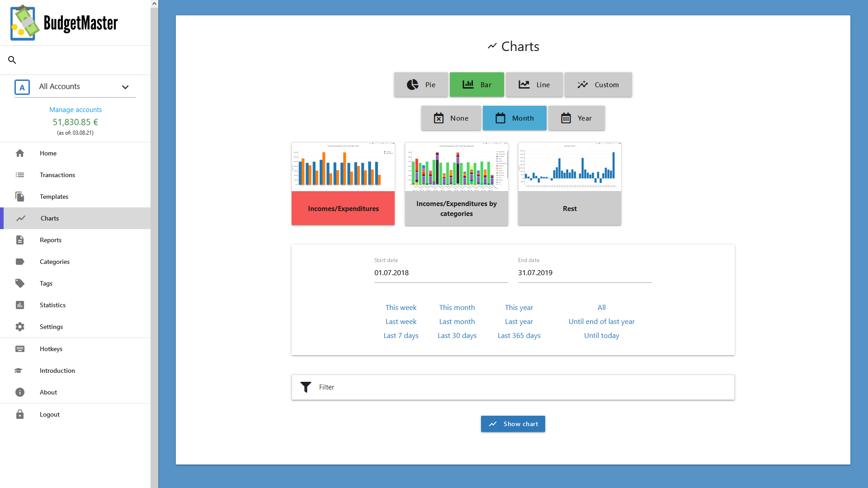The image size is (868, 488).
Task: Click the Home house icon
Action: [20, 153]
